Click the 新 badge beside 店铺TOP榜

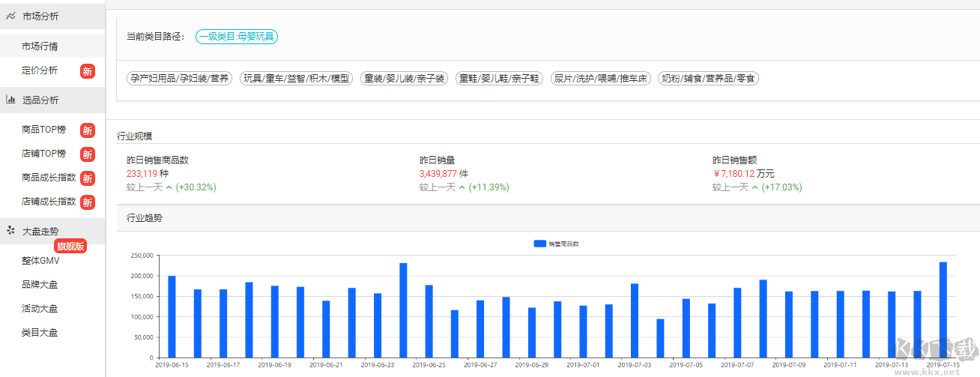(88, 154)
